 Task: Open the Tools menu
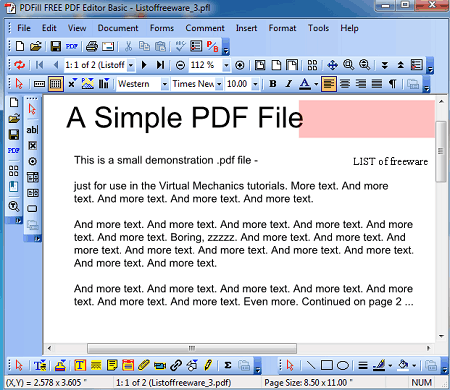(318, 28)
